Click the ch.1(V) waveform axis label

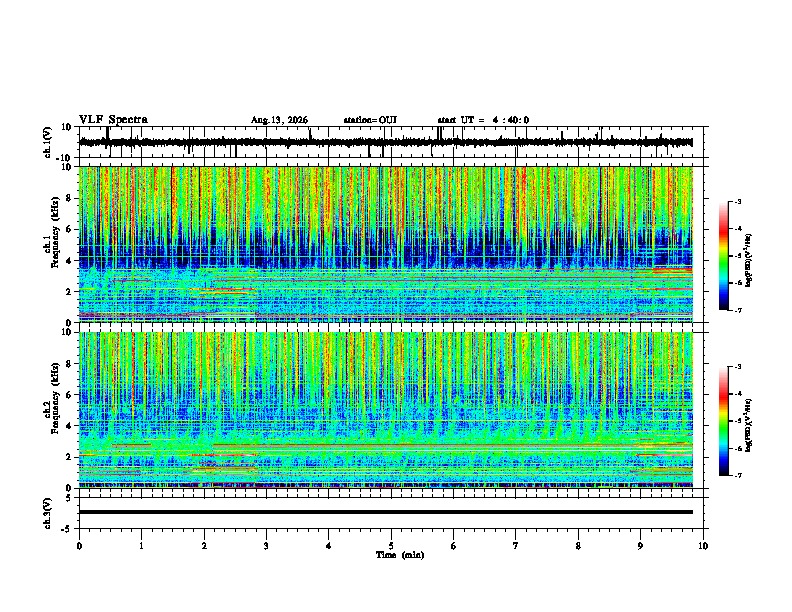point(48,142)
